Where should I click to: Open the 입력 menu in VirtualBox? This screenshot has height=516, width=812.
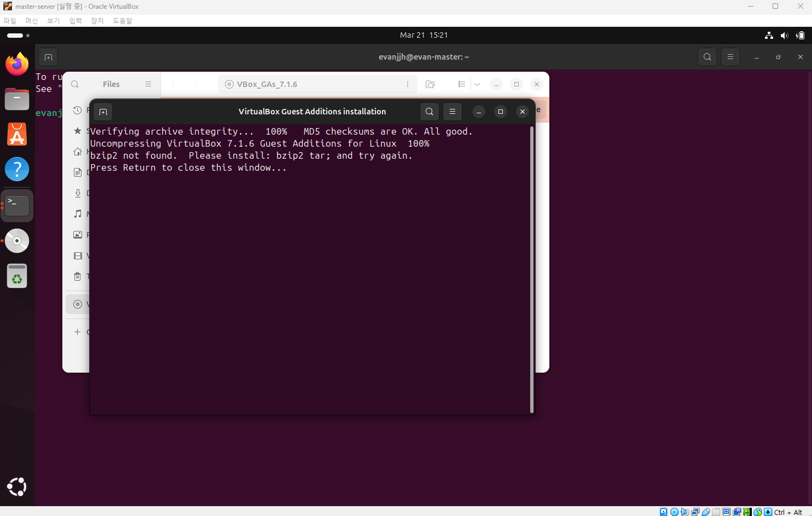(76, 21)
